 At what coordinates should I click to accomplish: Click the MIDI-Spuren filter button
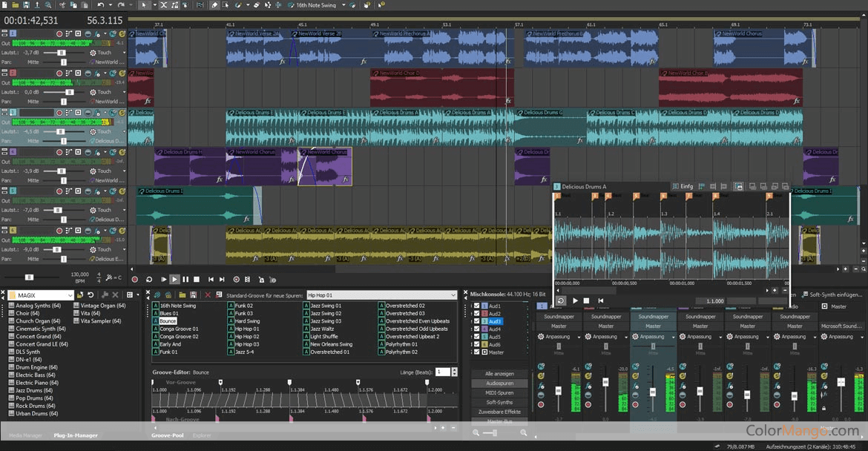[x=499, y=393]
